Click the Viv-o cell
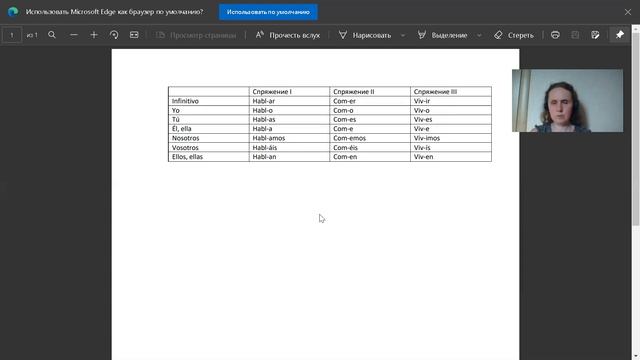The height and width of the screenshot is (360, 640). 451,110
